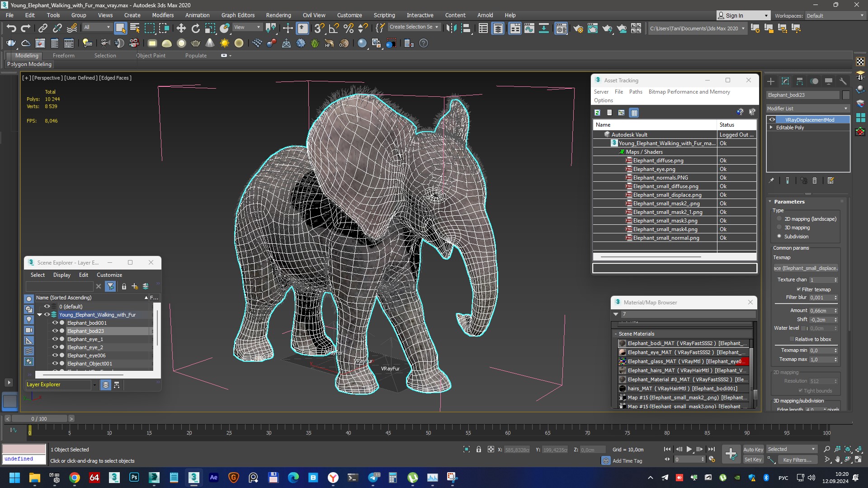The width and height of the screenshot is (868, 488).
Task: Select the Select and Link tool
Action: pos(43,28)
